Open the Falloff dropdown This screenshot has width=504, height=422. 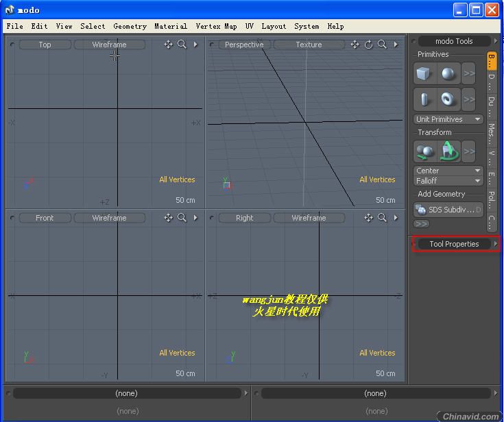point(448,181)
